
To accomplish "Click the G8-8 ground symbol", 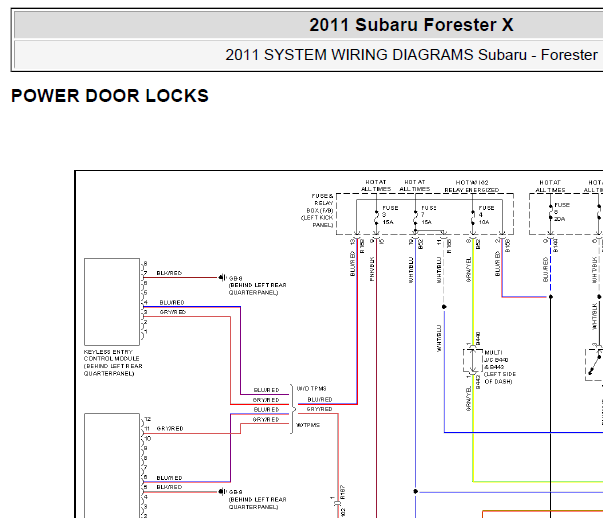I will [223, 277].
